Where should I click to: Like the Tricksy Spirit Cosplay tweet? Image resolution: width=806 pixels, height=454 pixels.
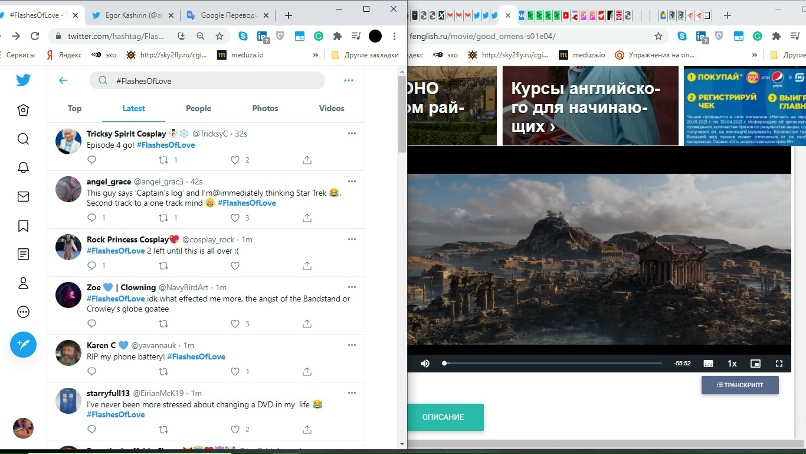pos(235,160)
